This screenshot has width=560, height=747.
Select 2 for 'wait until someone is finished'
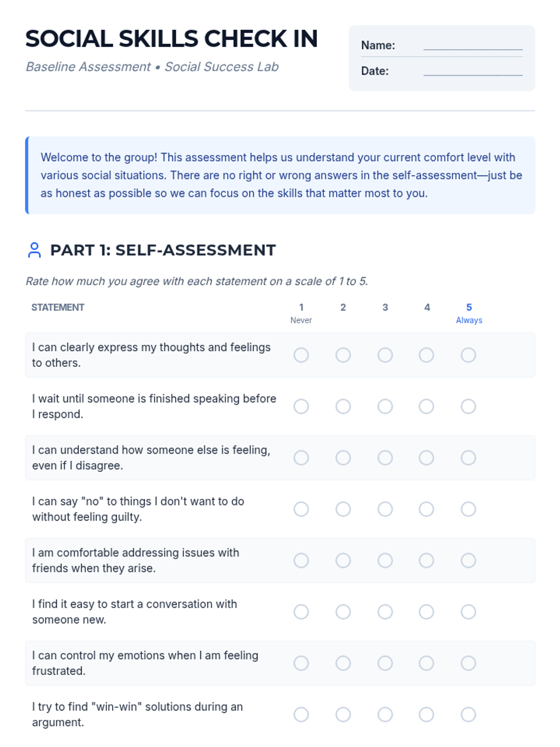pos(343,407)
